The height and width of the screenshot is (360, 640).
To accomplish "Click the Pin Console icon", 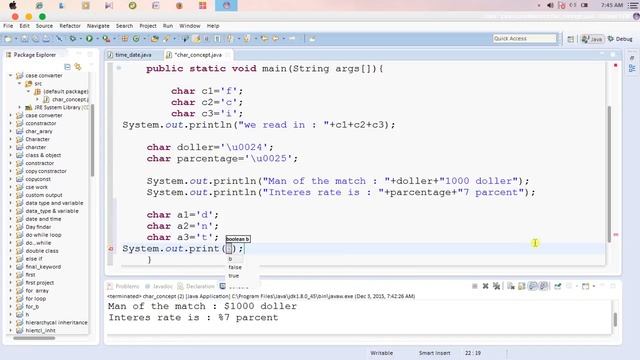I will pos(558,286).
